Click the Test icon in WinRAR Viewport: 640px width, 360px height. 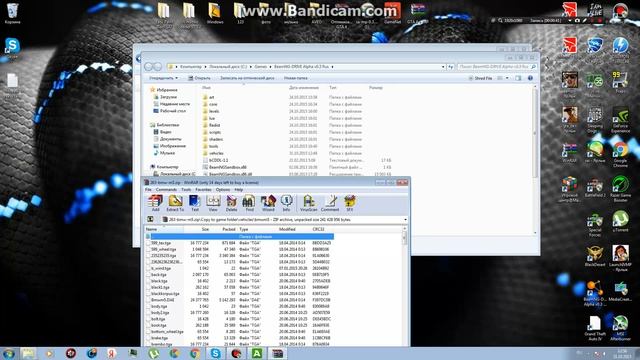[x=195, y=203]
